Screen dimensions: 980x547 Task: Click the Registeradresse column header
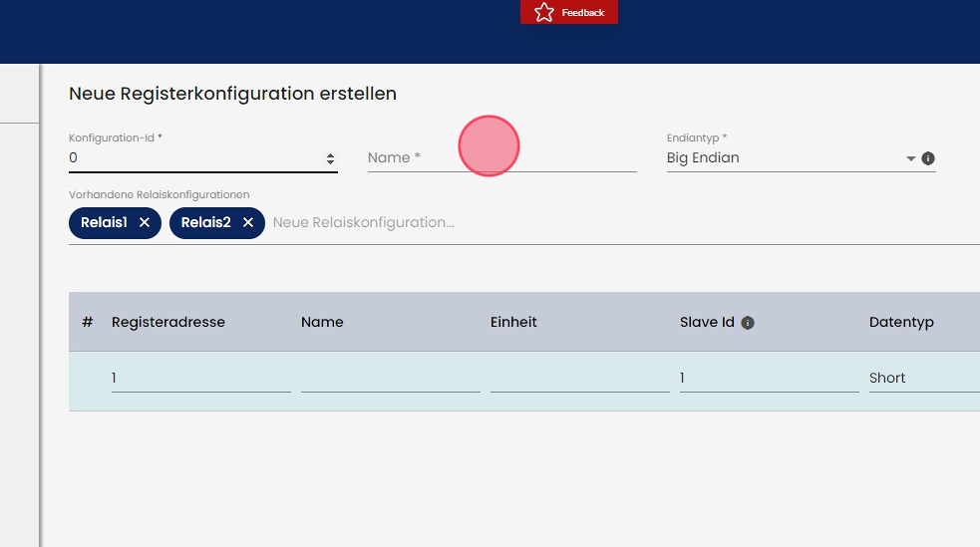point(168,322)
